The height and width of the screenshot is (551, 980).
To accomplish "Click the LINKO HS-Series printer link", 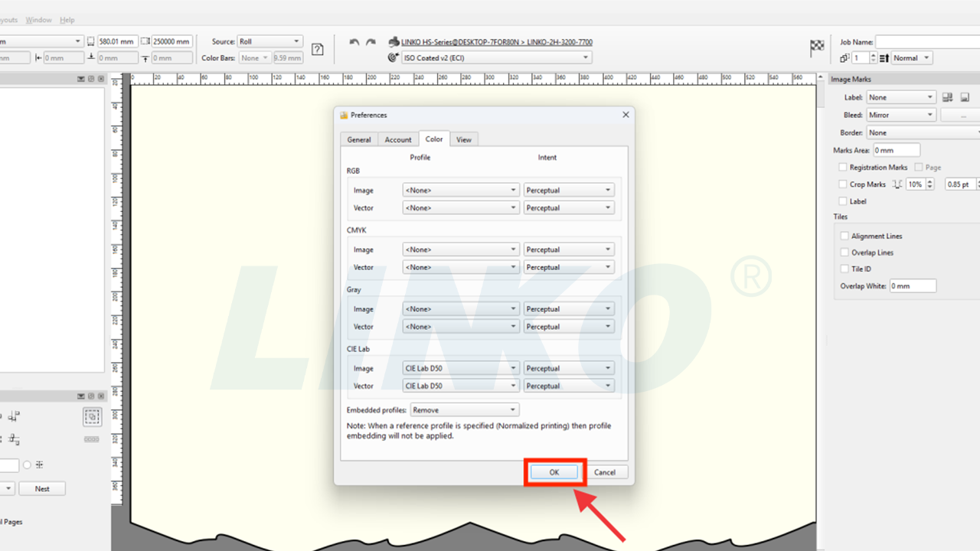I will [x=497, y=42].
